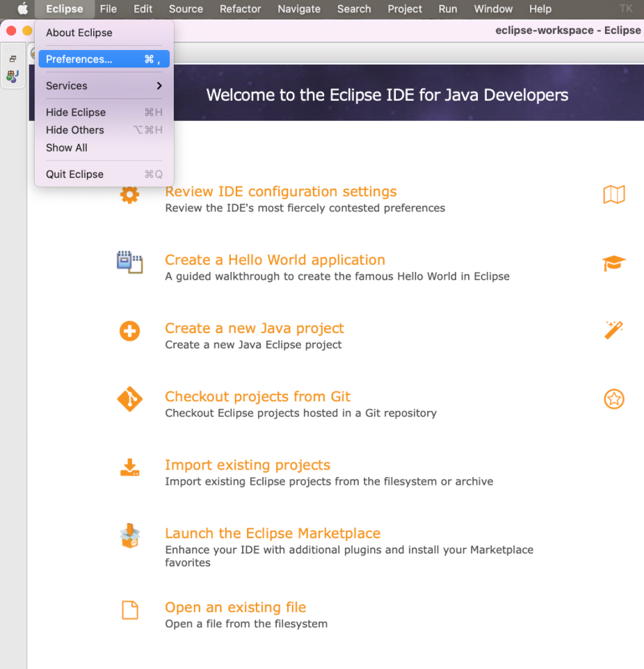Click Checkout projects from Git link
This screenshot has height=669, width=644.
[258, 397]
